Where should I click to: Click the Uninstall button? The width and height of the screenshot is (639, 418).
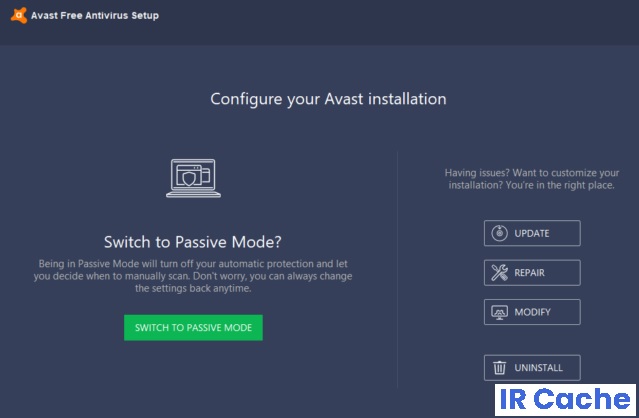coord(532,368)
